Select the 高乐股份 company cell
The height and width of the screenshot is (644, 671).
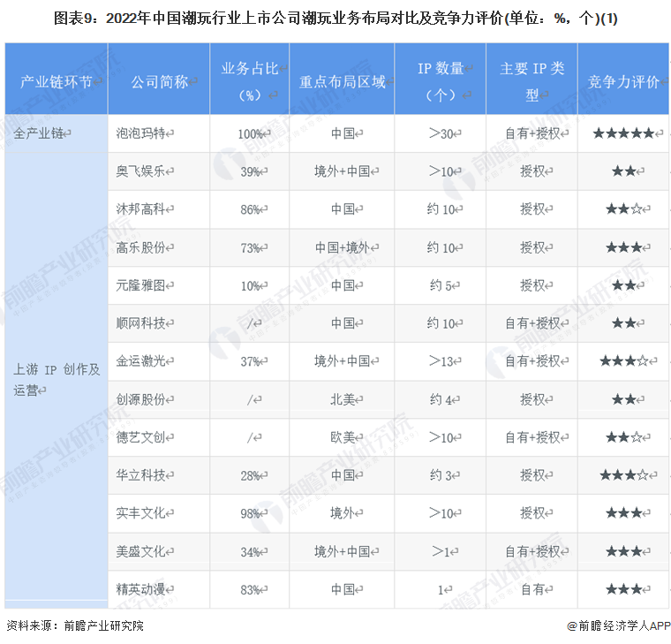pos(159,247)
